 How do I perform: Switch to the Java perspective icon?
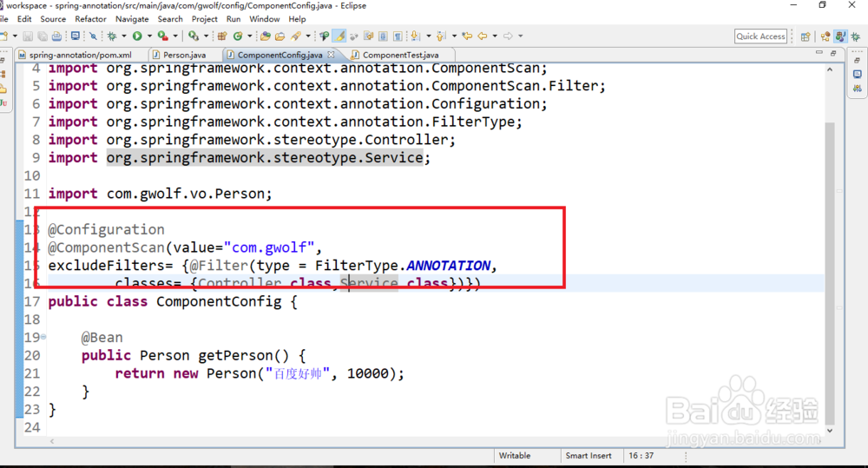click(840, 36)
